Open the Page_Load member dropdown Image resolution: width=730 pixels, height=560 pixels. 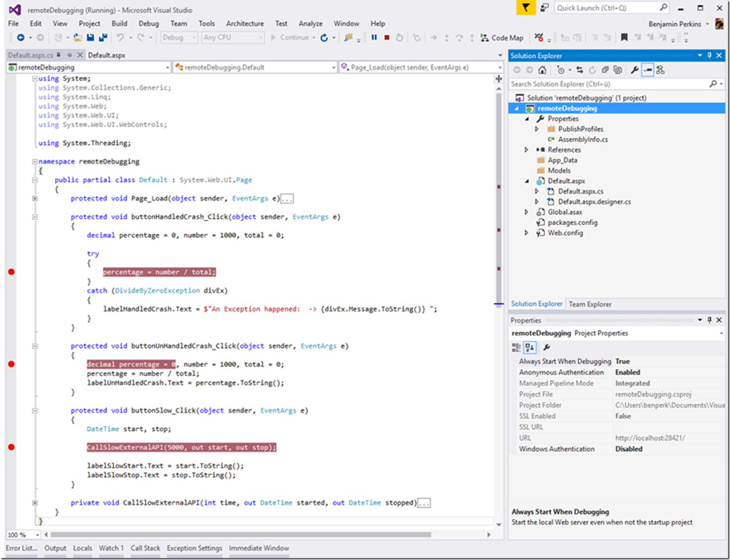click(x=421, y=67)
